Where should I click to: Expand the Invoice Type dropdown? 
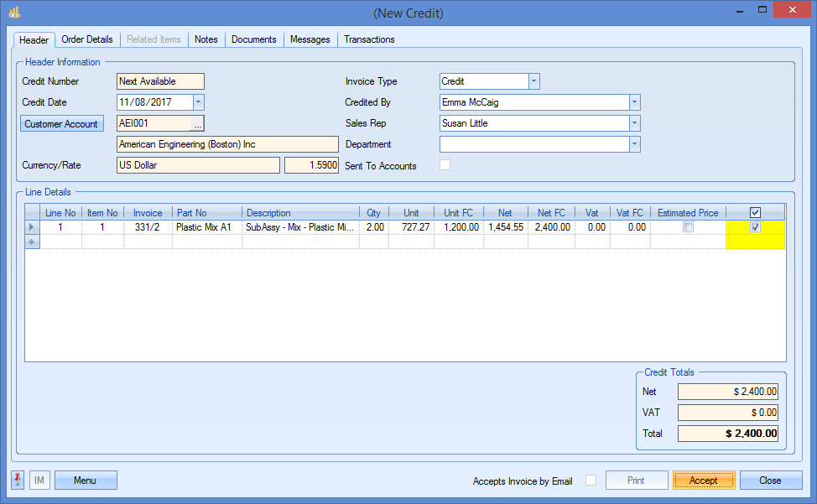coord(534,81)
